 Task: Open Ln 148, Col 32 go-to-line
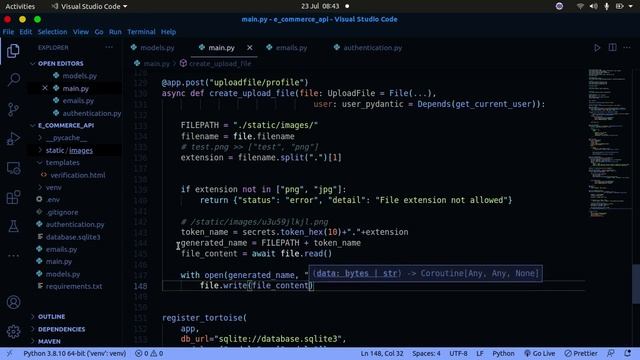click(x=382, y=353)
